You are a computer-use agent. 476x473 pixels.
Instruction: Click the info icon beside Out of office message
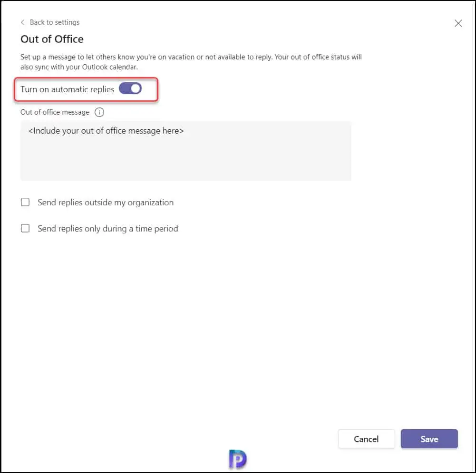(99, 113)
